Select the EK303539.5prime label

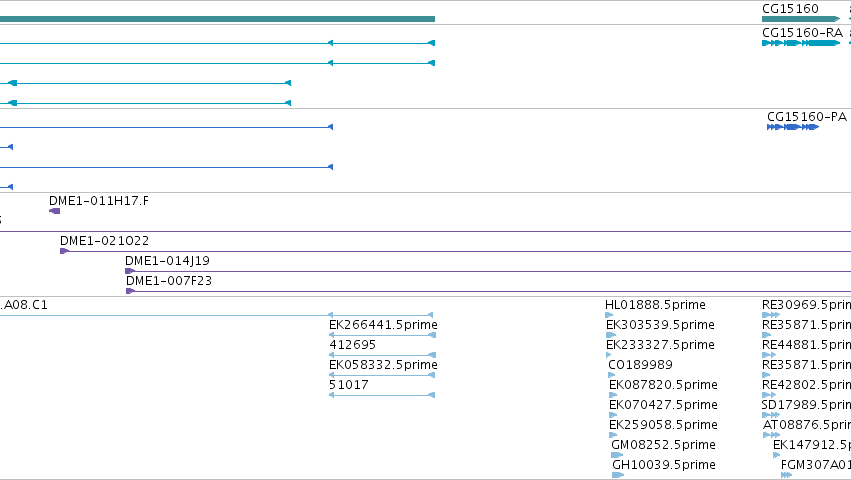pyautogui.click(x=660, y=325)
